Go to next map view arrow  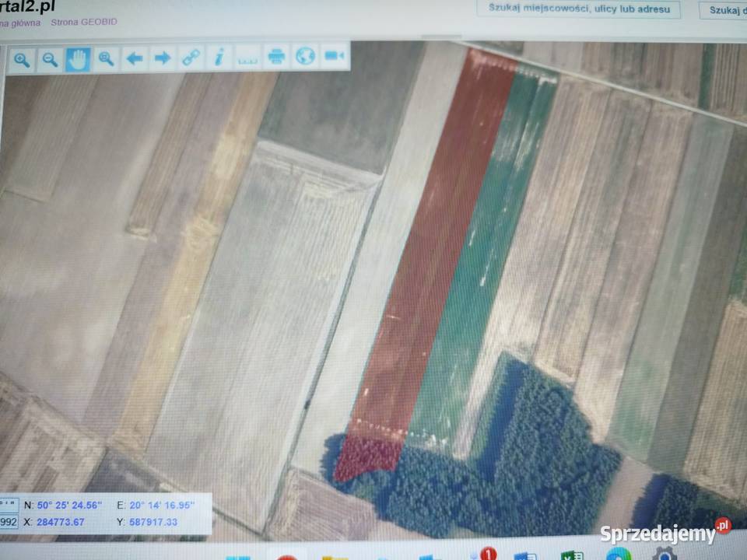click(163, 58)
